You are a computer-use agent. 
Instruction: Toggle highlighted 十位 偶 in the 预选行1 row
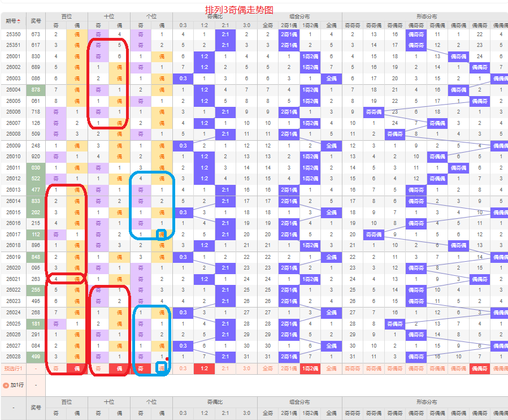coord(120,369)
